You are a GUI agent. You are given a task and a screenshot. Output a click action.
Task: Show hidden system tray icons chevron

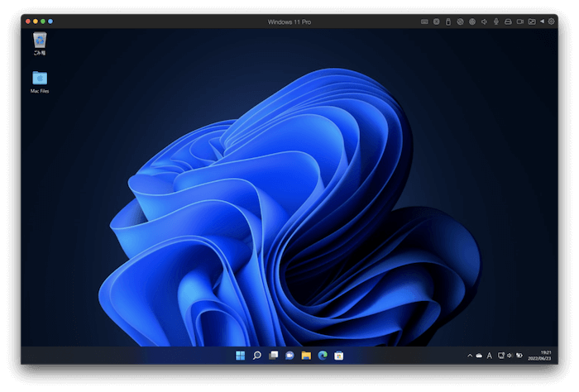tap(470, 356)
